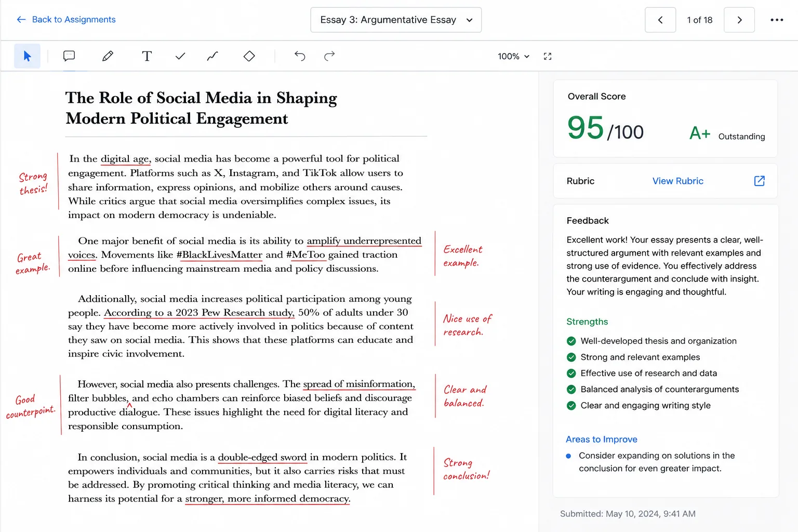798x532 pixels.
Task: Click underlined 'amplify underrepresented' phrase
Action: click(364, 241)
